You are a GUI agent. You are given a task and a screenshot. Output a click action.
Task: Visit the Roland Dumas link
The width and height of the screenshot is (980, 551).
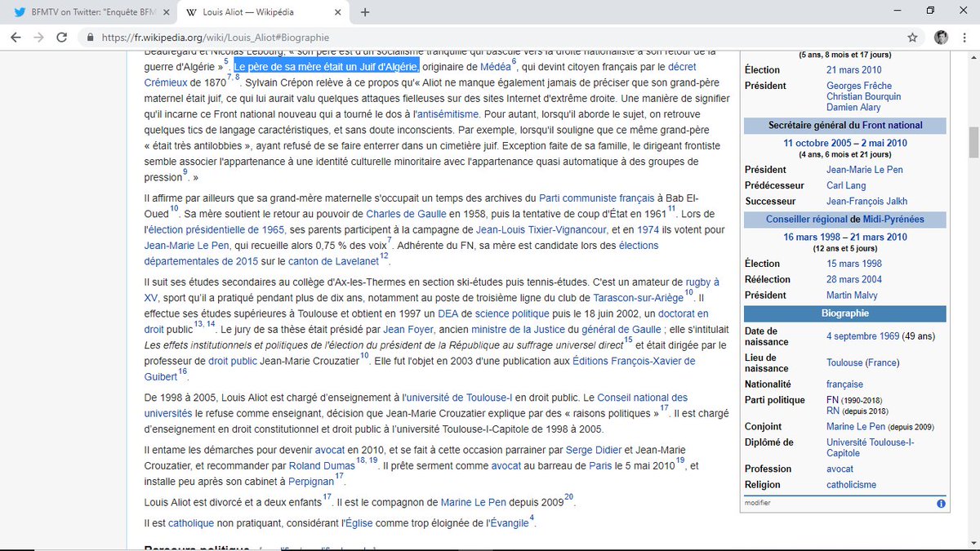point(323,466)
